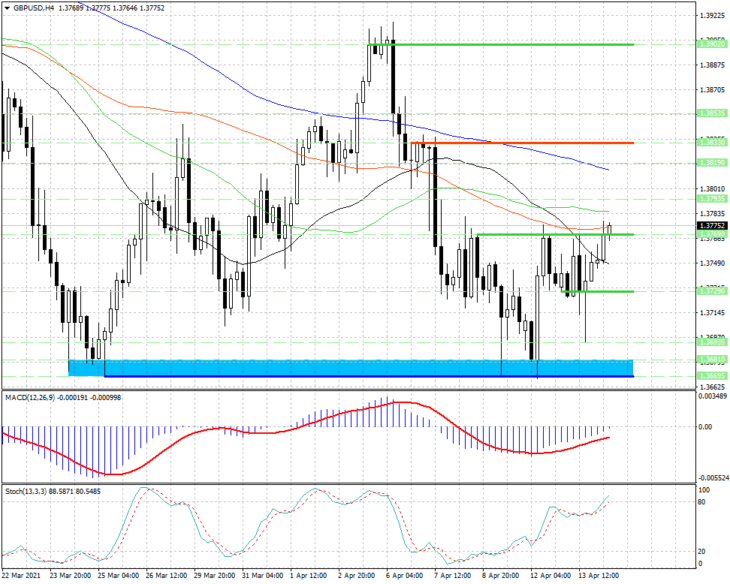Select the top green horizontal line at 1.39020
The height and width of the screenshot is (584, 730).
500,45
